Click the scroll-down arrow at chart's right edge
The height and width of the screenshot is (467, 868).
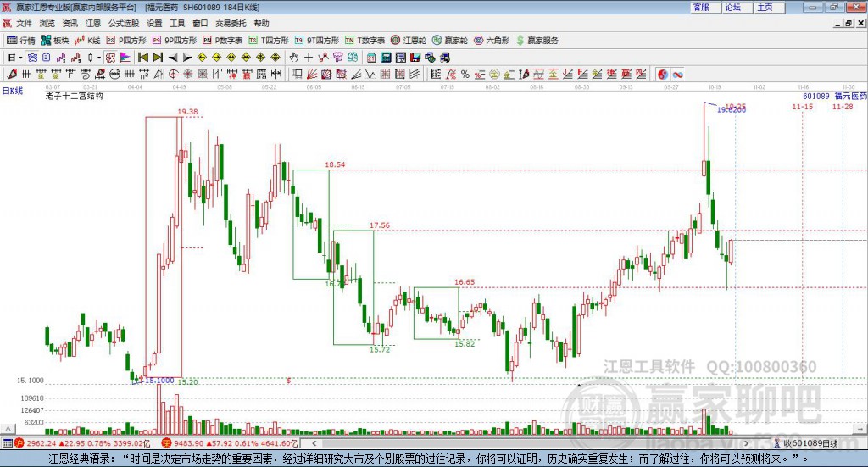click(861, 429)
